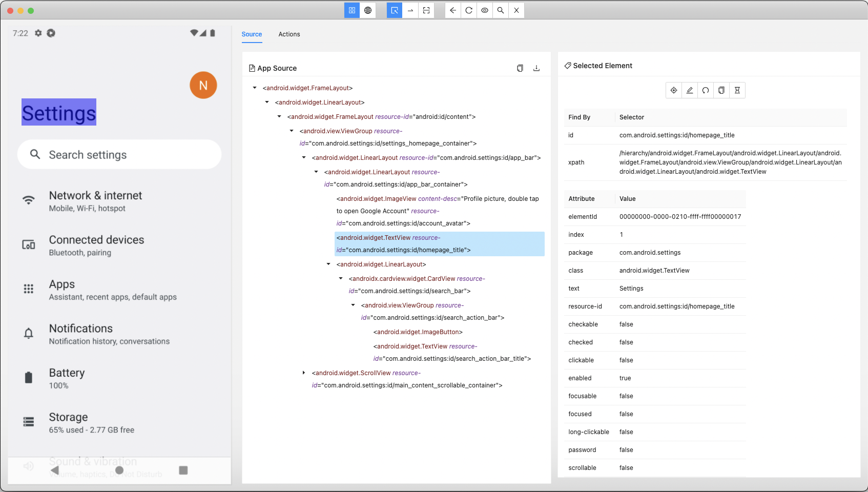
Task: Collapse the search_action_bar ViewGroup node
Action: pos(353,305)
